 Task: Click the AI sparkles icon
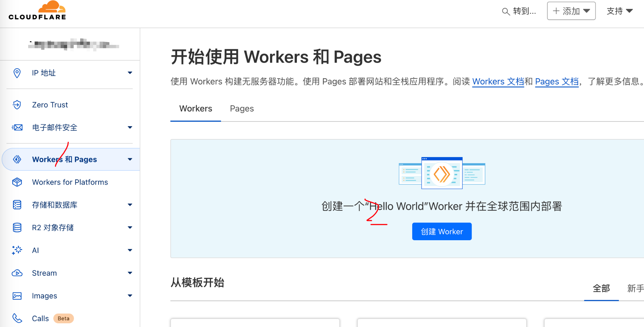(x=17, y=250)
